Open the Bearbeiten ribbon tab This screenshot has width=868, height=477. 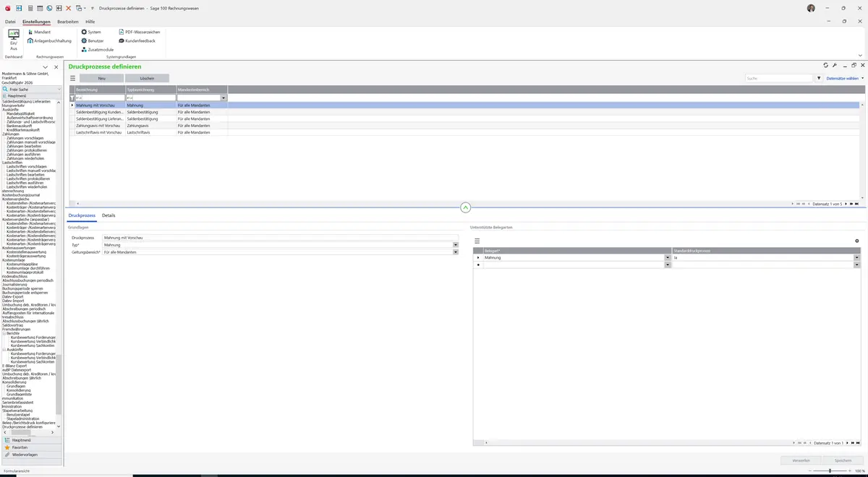68,22
